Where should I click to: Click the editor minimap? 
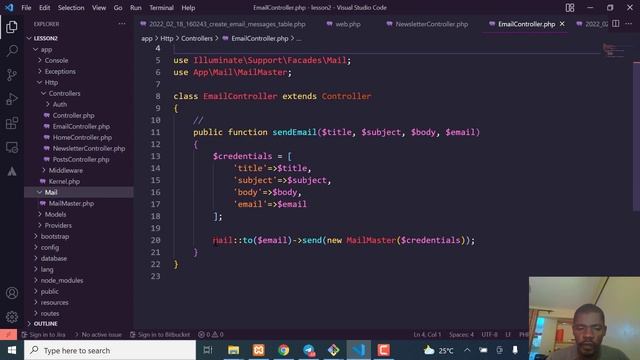613,50
